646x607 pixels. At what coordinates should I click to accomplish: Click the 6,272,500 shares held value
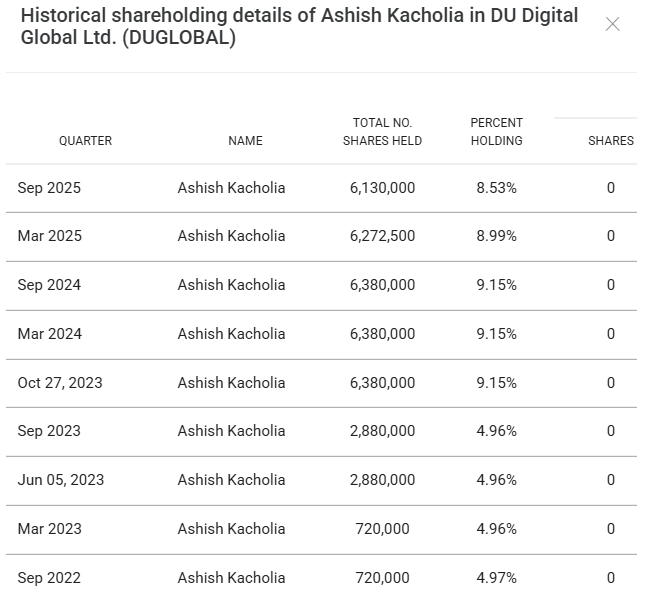click(382, 236)
